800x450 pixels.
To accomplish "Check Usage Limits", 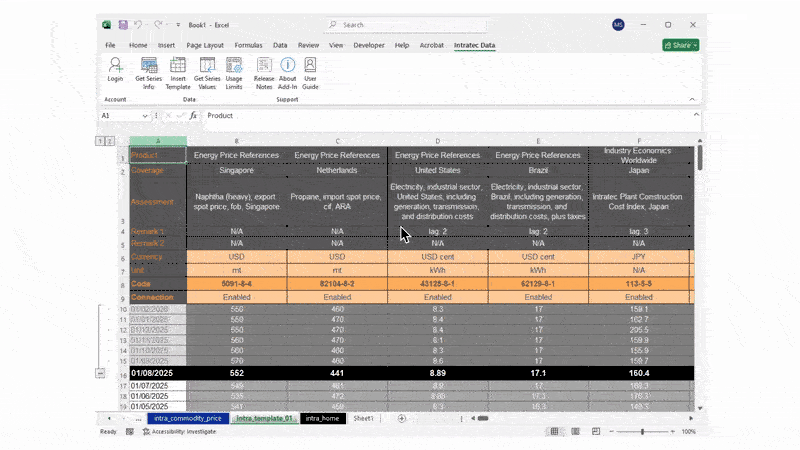I will click(234, 73).
